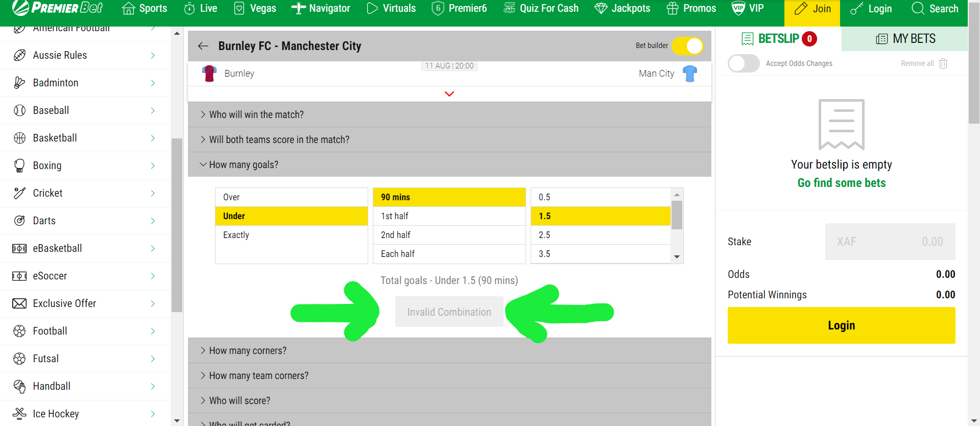Expand Who will win the match section

[256, 114]
